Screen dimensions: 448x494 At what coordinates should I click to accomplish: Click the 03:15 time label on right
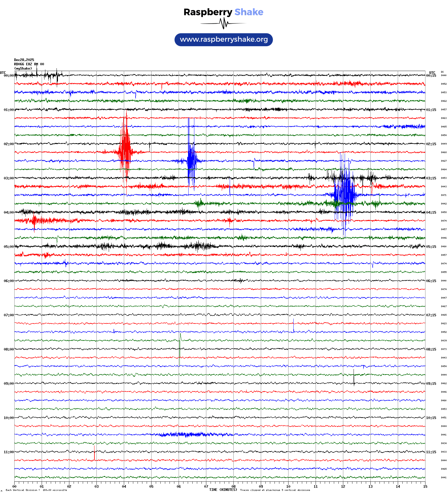pos(431,178)
